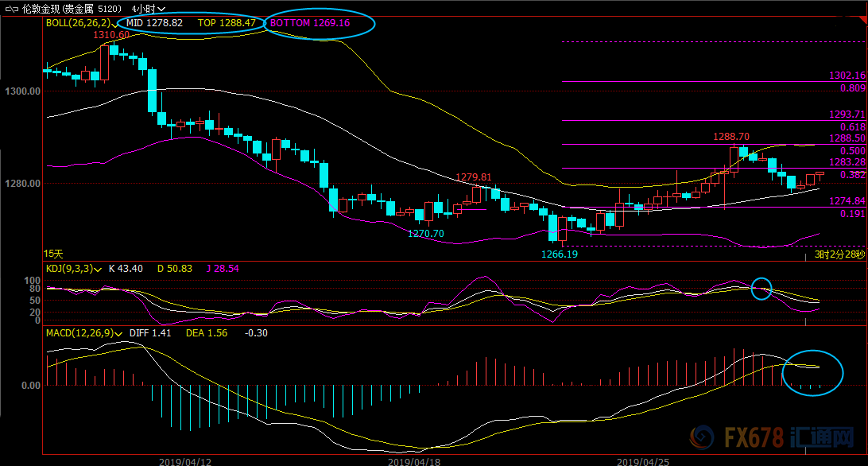The image size is (868, 466).
Task: Click the BOTTOM 1269.16 Bollinger value
Action: pyautogui.click(x=310, y=23)
